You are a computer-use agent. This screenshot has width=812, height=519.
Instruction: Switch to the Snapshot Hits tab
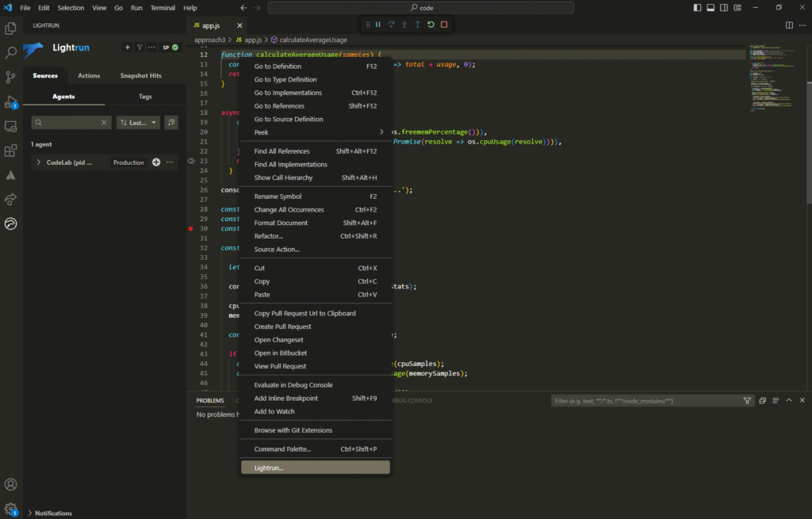(140, 75)
